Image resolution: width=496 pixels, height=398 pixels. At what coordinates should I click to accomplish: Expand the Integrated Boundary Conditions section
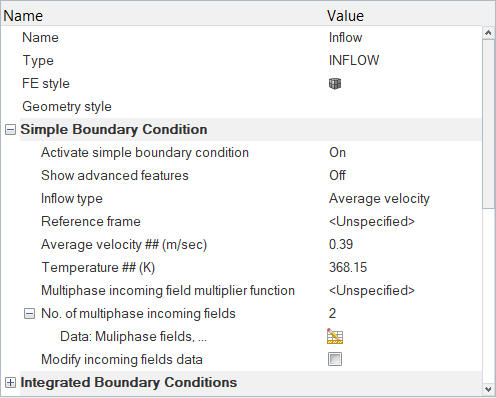coord(10,383)
